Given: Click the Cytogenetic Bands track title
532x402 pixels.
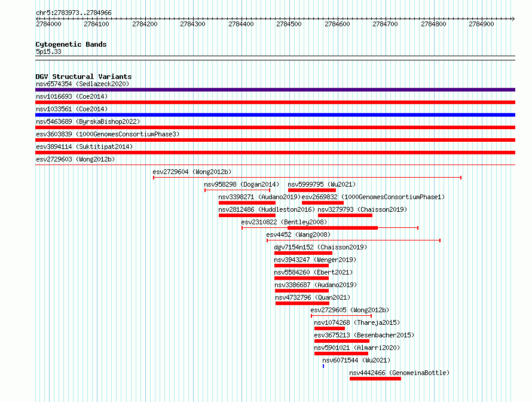Looking at the screenshot, I should 71,44.
